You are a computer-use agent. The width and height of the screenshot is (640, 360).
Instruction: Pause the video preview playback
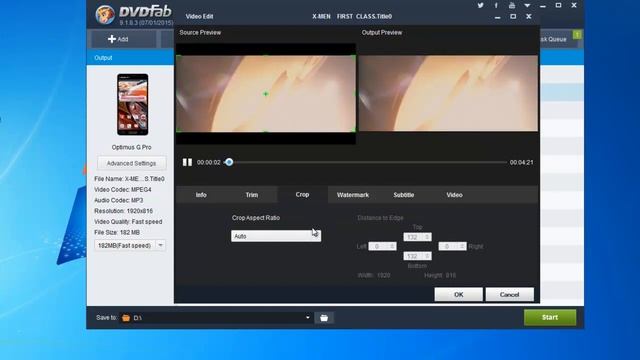coord(187,162)
